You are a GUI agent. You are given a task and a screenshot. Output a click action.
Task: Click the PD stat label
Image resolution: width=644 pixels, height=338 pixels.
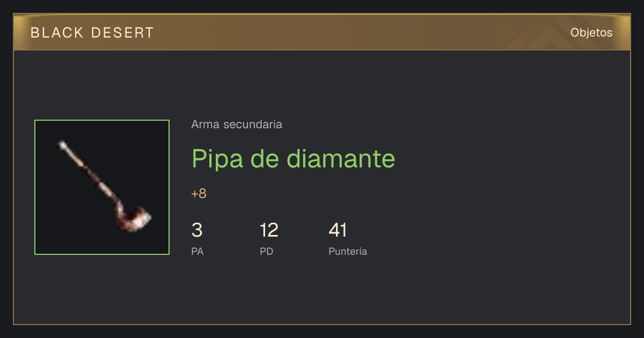267,251
